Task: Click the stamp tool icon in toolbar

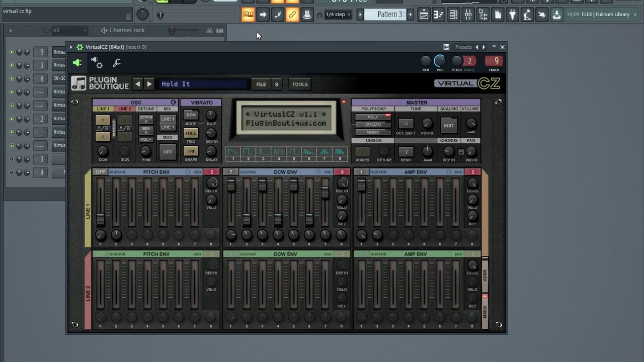Action: (307, 15)
